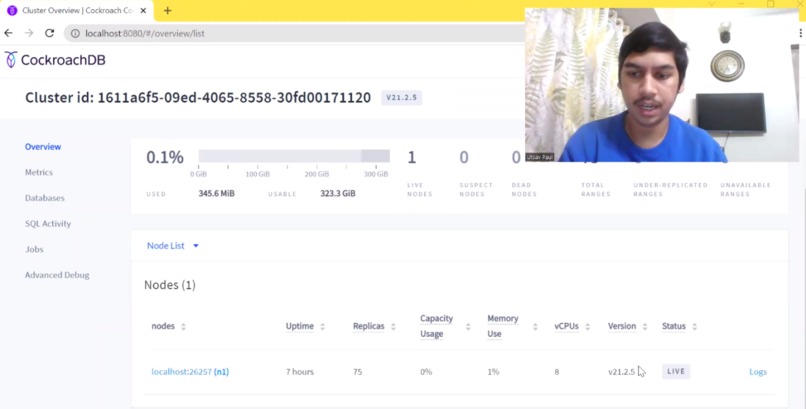Click the Cluster id heading text
The height and width of the screenshot is (409, 806).
tap(198, 98)
